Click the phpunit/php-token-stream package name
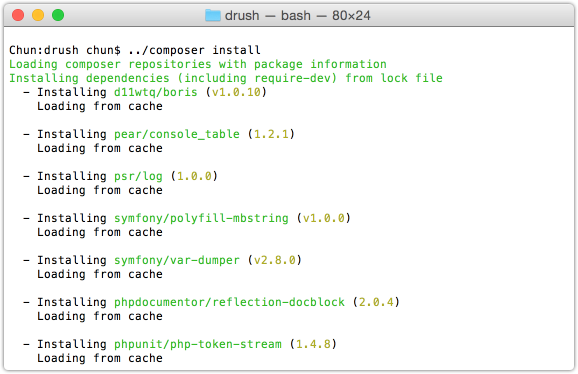578x374 pixels. coord(198,345)
